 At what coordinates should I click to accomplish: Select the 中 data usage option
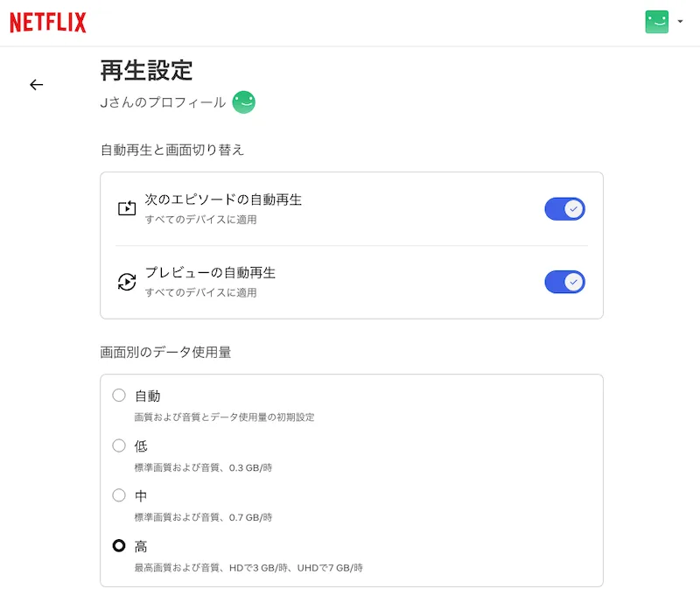coord(119,495)
